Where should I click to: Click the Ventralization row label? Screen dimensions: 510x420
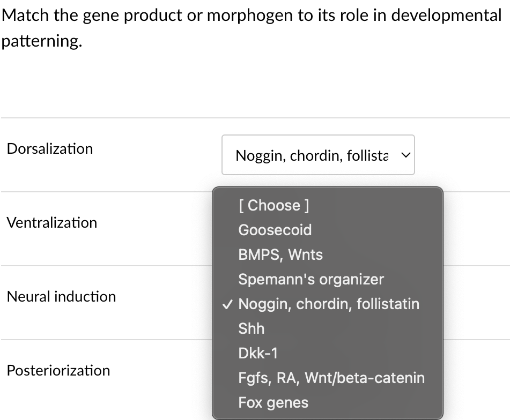[52, 222]
